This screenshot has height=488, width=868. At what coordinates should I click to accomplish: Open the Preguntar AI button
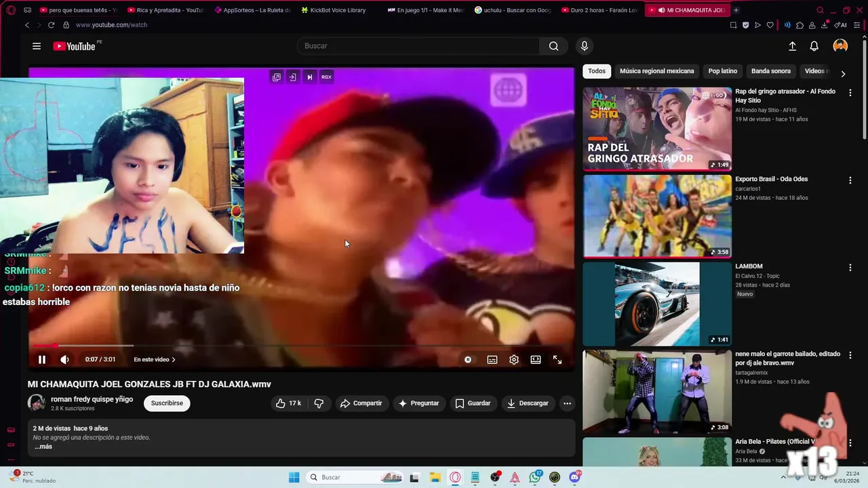[419, 403]
